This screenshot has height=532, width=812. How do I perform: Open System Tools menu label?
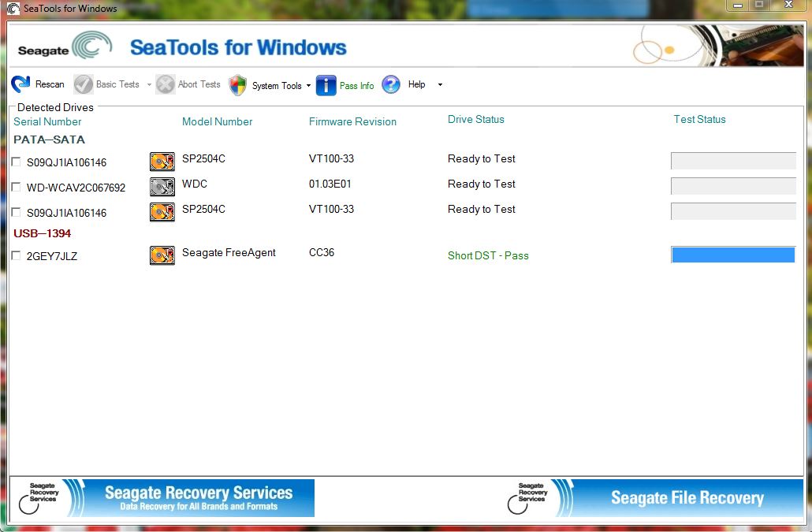click(x=277, y=86)
